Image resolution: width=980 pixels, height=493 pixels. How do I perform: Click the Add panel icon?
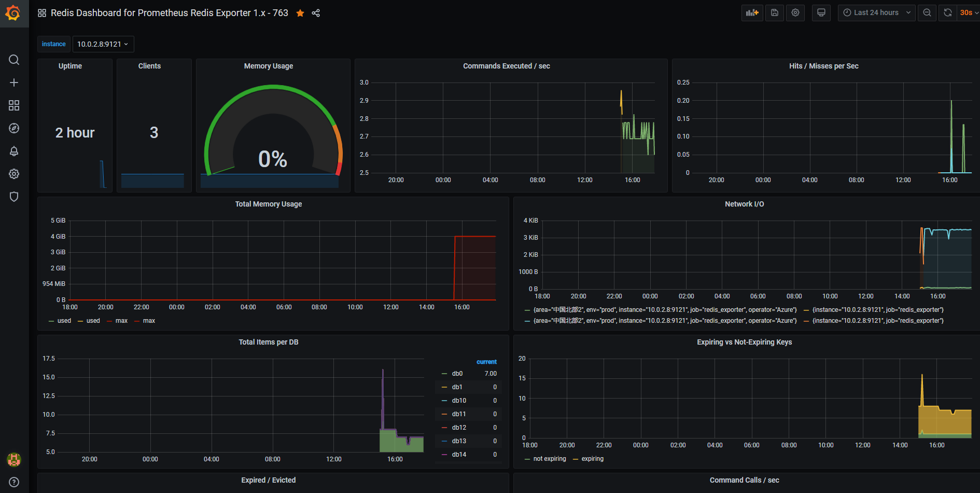752,13
